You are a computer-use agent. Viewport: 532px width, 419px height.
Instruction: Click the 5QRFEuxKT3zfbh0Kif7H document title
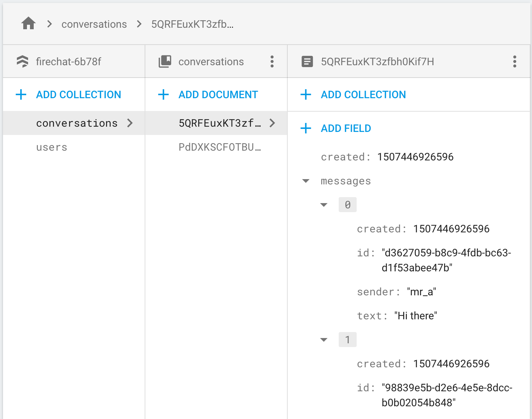point(378,61)
